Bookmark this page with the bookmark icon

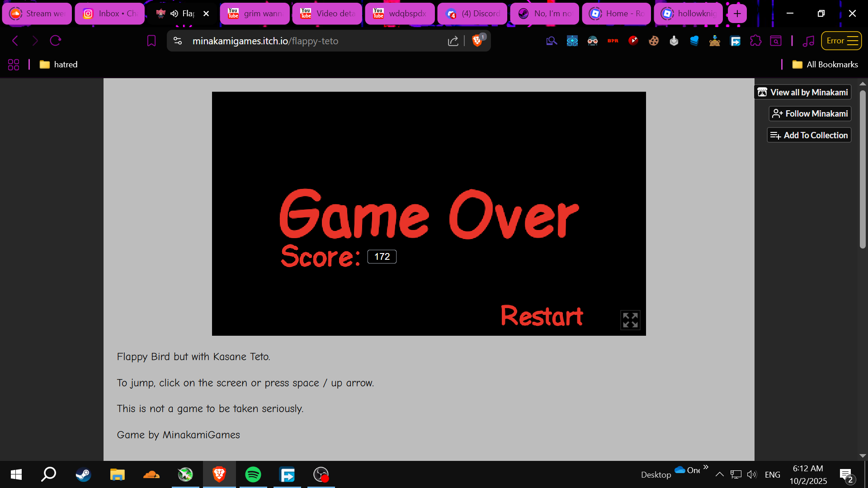pos(151,41)
